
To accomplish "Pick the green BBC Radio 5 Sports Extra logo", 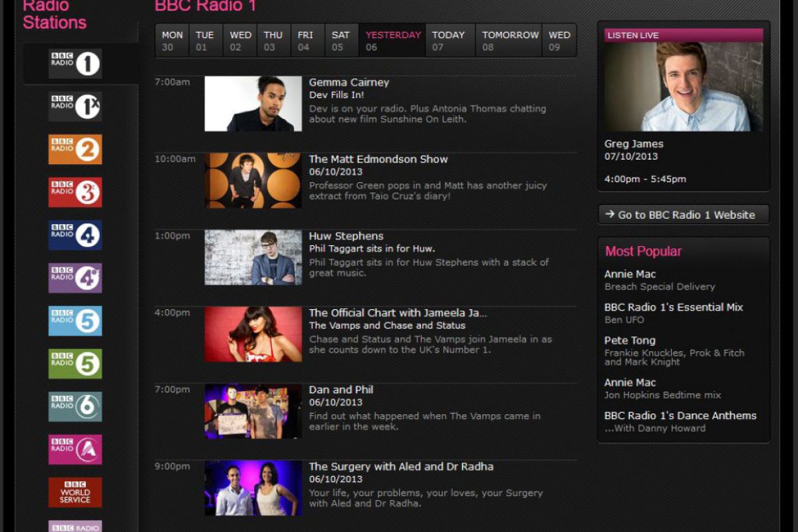I will coord(75,364).
